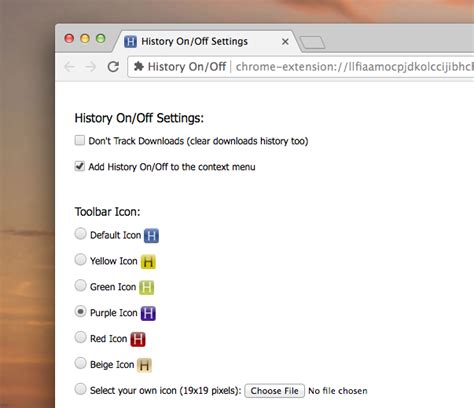The height and width of the screenshot is (408, 474).
Task: Click the Beige Icon label text
Action: pos(112,365)
